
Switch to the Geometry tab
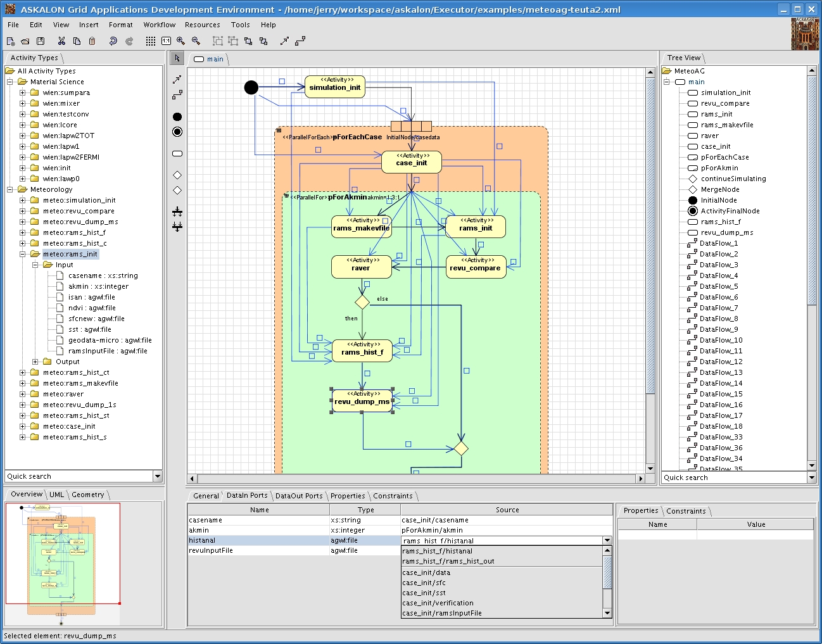88,495
